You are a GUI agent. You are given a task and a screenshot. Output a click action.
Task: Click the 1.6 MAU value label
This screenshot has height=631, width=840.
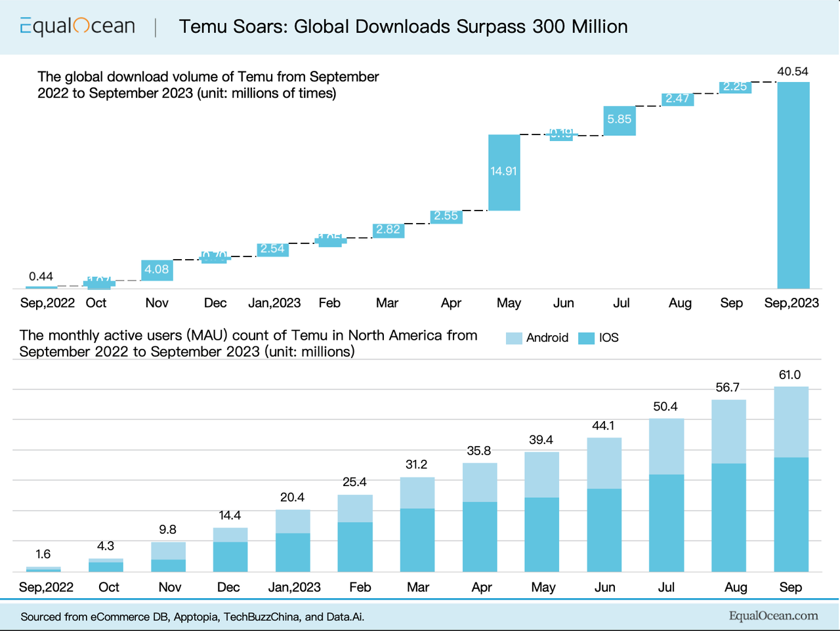click(43, 554)
